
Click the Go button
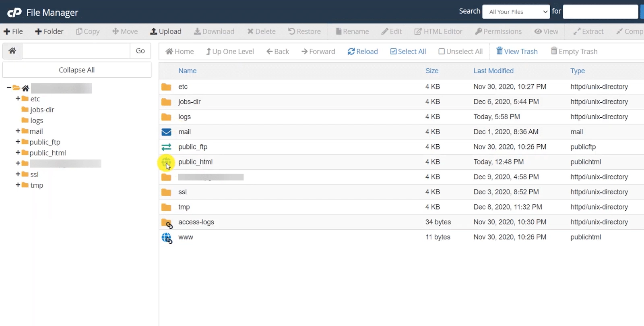140,51
